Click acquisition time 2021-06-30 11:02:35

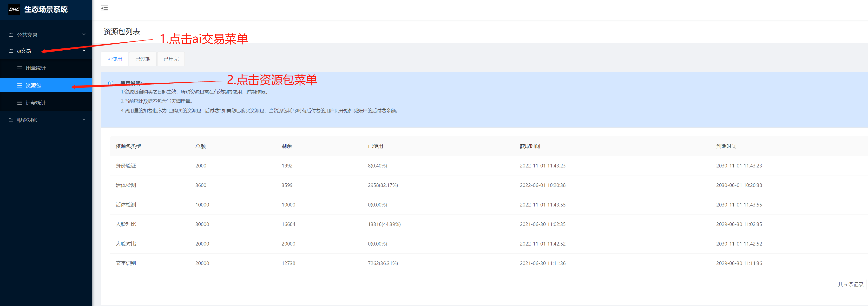tap(542, 225)
